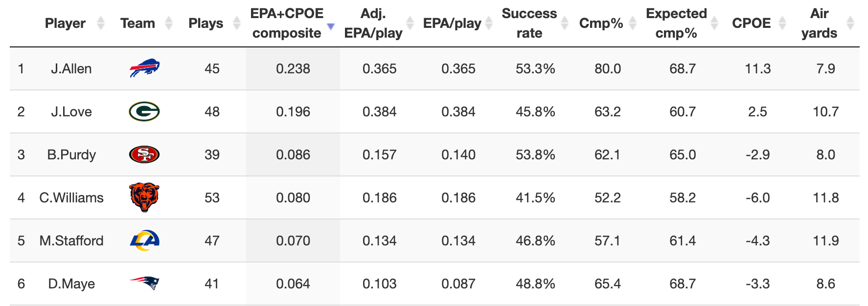Click the Green Bay Packers logo
This screenshot has height=306, width=868.
144,111
